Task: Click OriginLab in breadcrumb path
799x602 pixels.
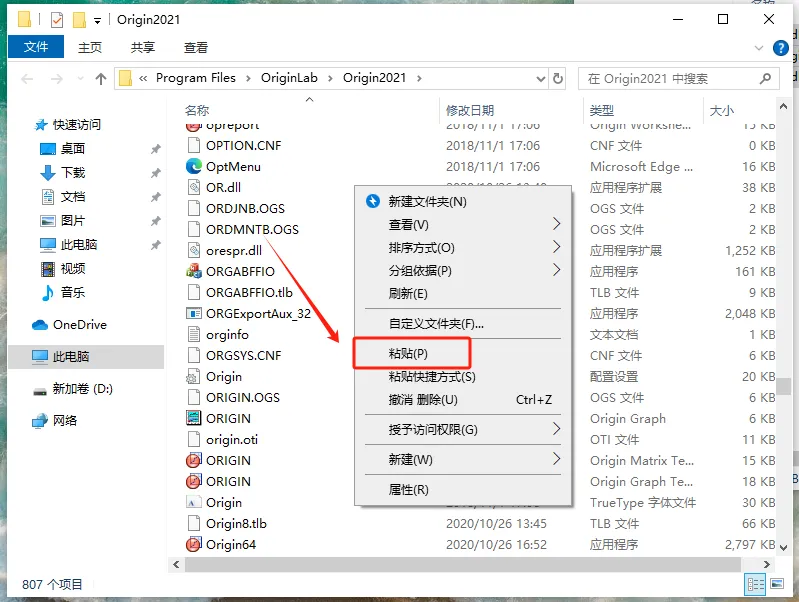Action: click(289, 78)
